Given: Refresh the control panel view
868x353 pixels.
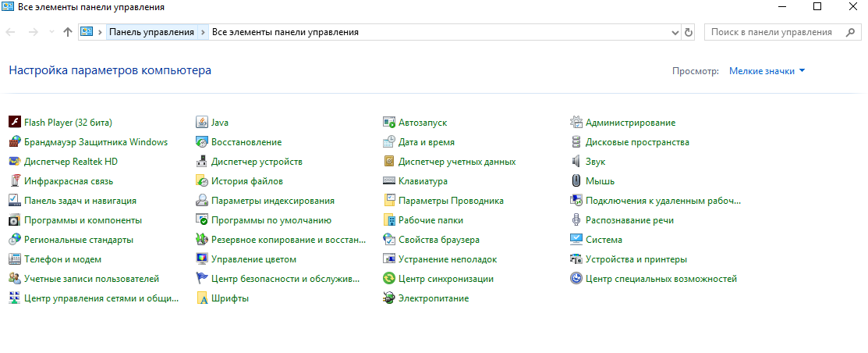Looking at the screenshot, I should click(x=689, y=33).
